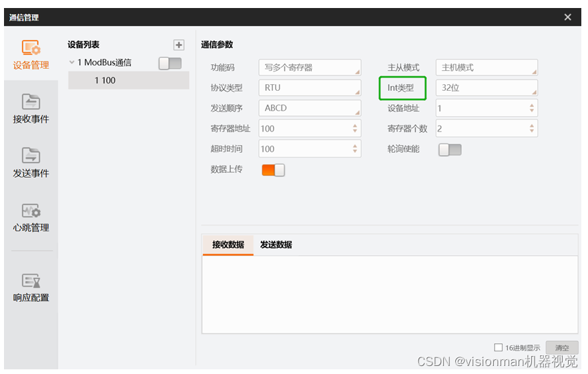Click the 通信参数 heading text

[217, 45]
